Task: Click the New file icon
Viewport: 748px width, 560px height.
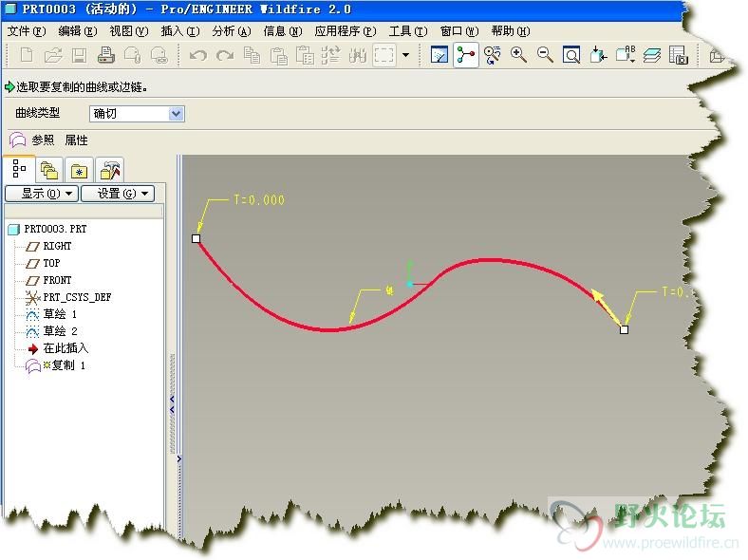Action: click(x=27, y=55)
